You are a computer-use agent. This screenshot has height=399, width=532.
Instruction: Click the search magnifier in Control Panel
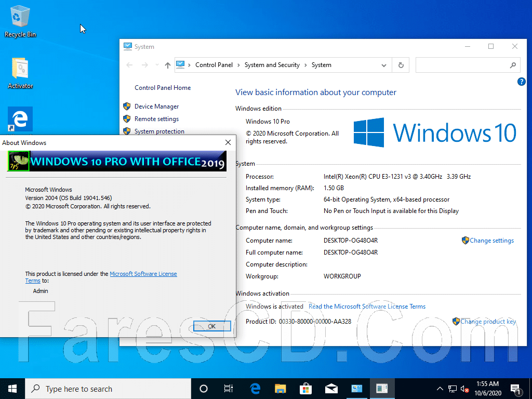click(513, 65)
